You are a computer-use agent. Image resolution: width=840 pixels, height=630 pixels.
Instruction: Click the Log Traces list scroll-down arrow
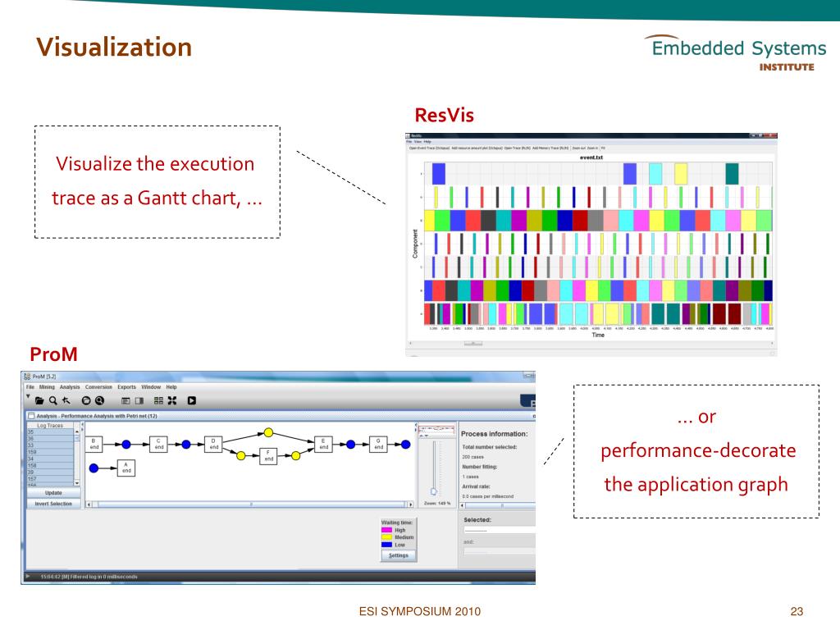[77, 482]
